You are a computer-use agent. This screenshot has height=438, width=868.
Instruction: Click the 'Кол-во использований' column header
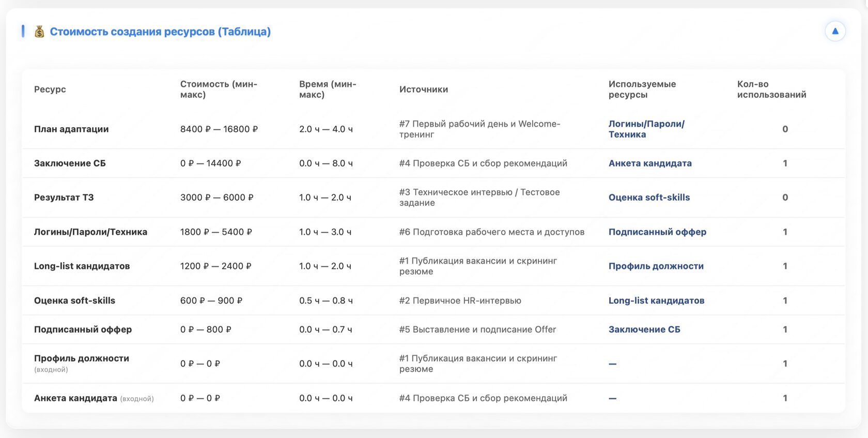coord(771,89)
